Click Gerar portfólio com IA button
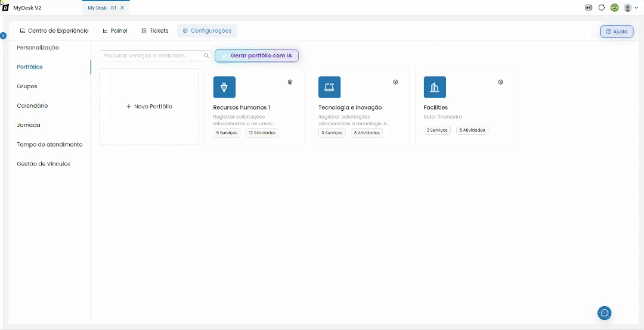This screenshot has height=330, width=644. click(x=256, y=55)
